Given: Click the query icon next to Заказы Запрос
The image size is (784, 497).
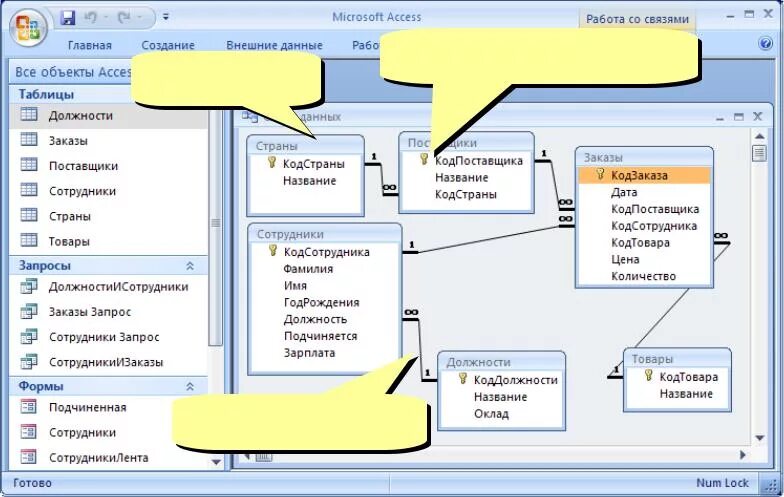Looking at the screenshot, I should [28, 311].
